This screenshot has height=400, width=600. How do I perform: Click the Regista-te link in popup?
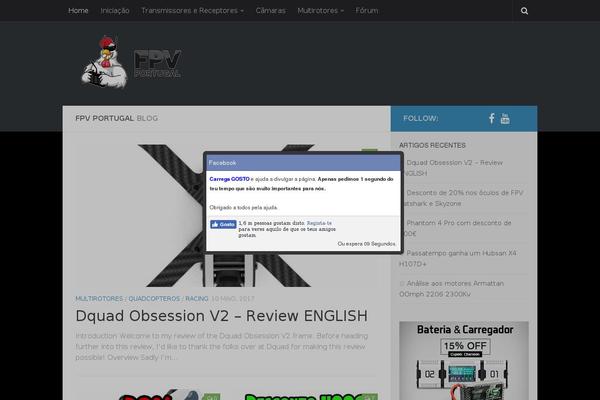click(x=319, y=223)
